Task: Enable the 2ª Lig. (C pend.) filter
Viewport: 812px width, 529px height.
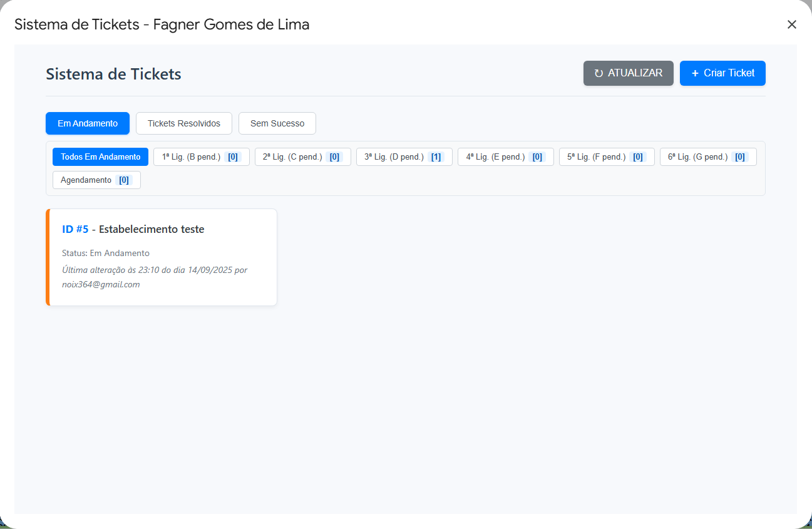Action: 302,157
